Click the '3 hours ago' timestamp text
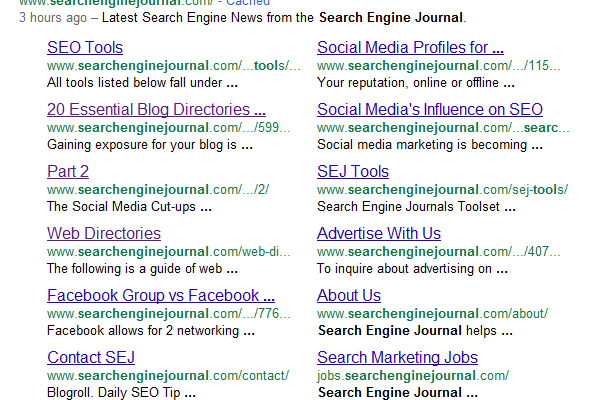604x400 pixels. tap(53, 18)
